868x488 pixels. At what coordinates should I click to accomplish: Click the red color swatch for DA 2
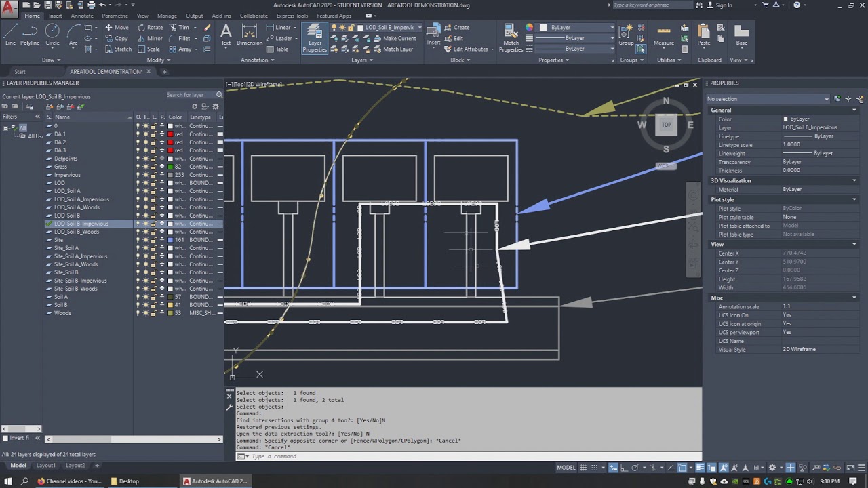click(x=170, y=142)
